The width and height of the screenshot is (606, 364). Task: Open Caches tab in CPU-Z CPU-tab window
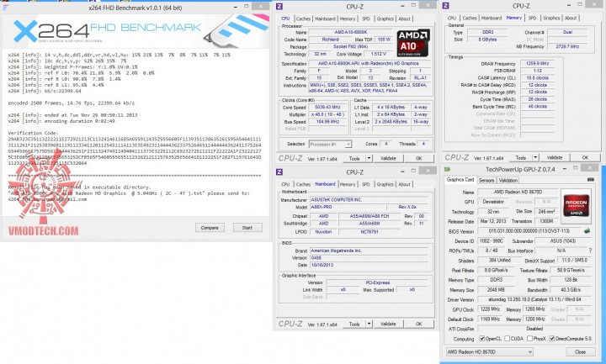(303, 18)
